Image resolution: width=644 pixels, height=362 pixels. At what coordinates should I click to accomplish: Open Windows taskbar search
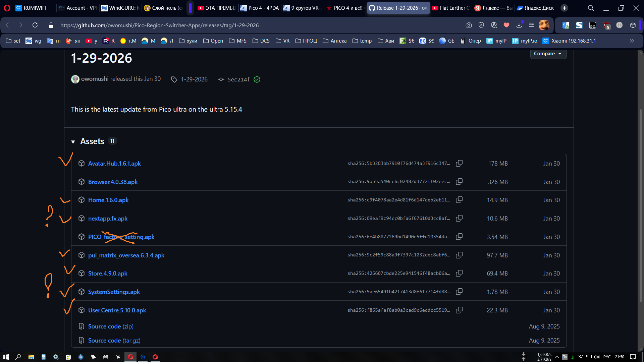click(x=18, y=357)
